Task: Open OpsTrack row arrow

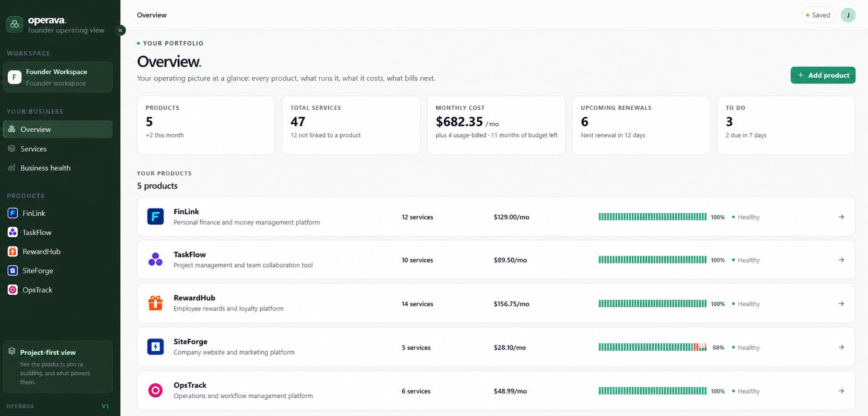Action: coord(841,391)
